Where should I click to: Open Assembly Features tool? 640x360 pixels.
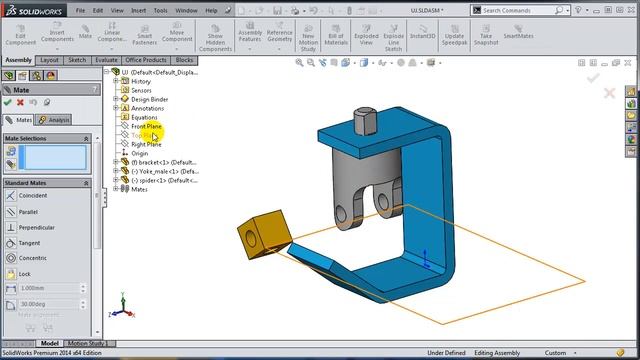click(x=250, y=33)
